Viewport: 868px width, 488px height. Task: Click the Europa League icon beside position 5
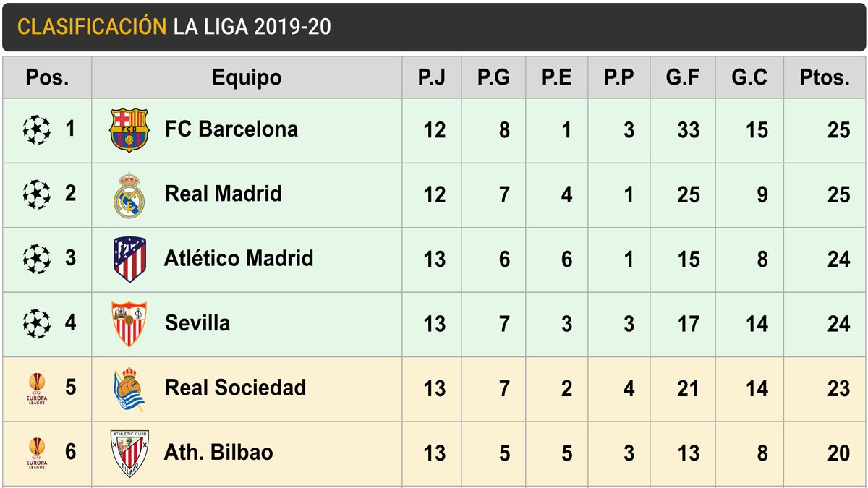(x=36, y=388)
